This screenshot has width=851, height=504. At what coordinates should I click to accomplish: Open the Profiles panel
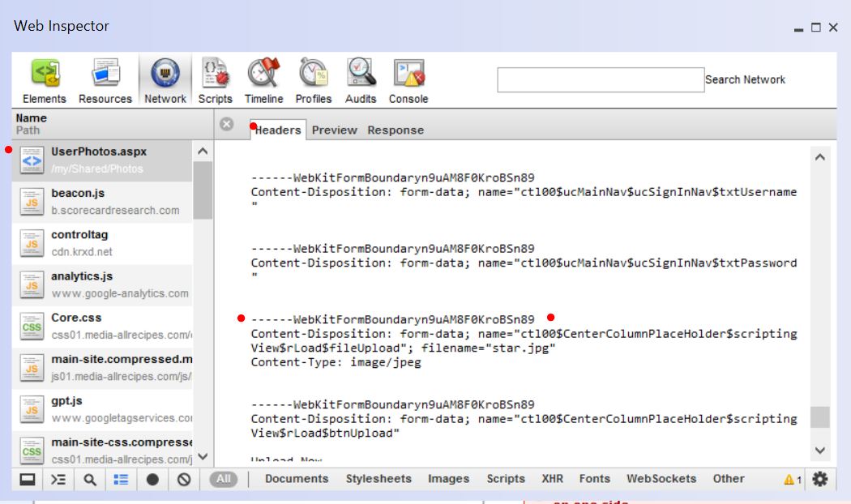(313, 81)
